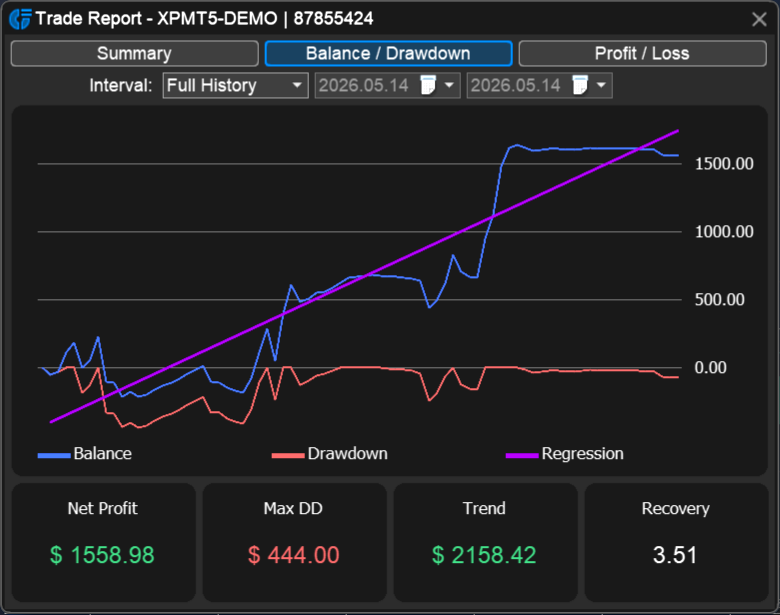Click the Max DD value $ 444.00
The height and width of the screenshot is (615, 780).
293,555
